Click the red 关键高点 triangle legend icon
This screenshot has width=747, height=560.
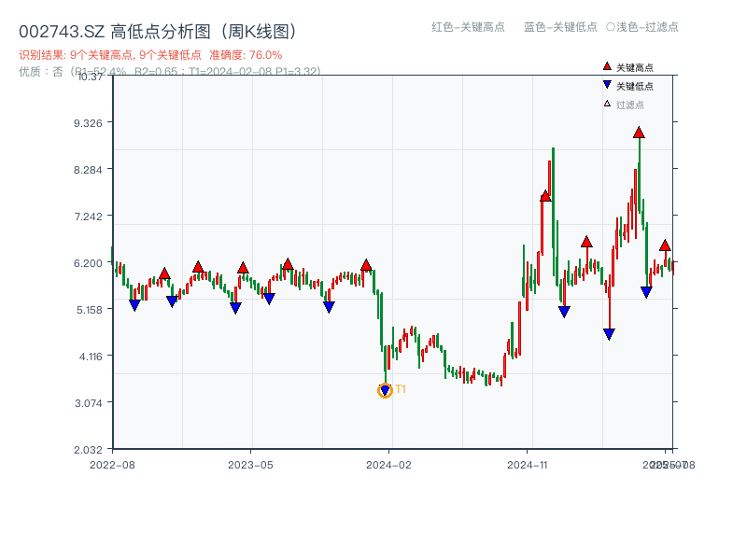point(607,66)
